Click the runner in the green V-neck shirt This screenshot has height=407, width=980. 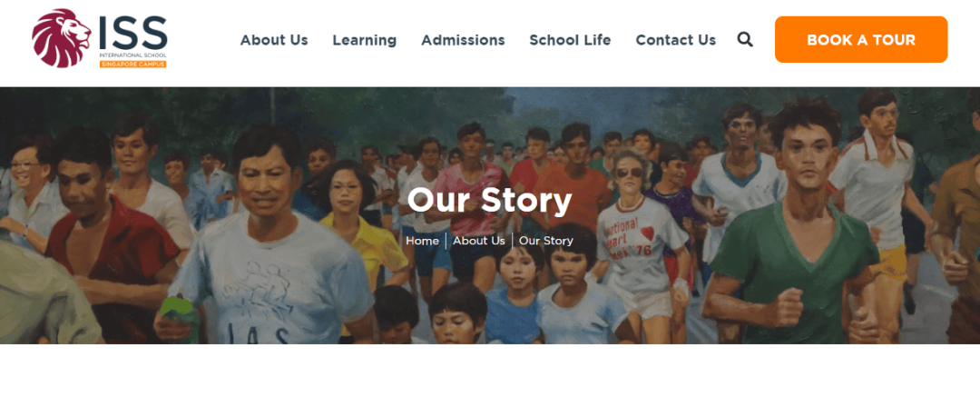[794, 225]
